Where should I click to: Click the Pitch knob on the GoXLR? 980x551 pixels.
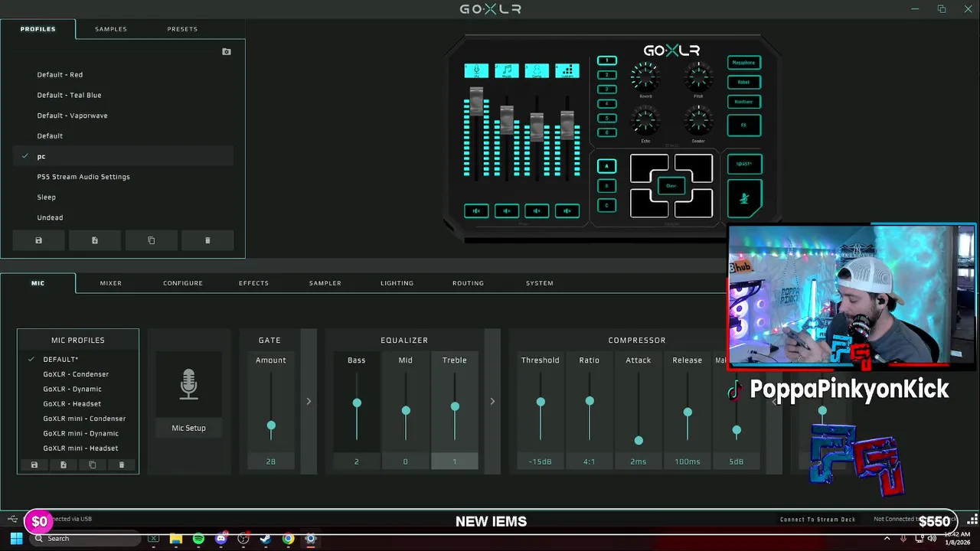click(x=698, y=77)
